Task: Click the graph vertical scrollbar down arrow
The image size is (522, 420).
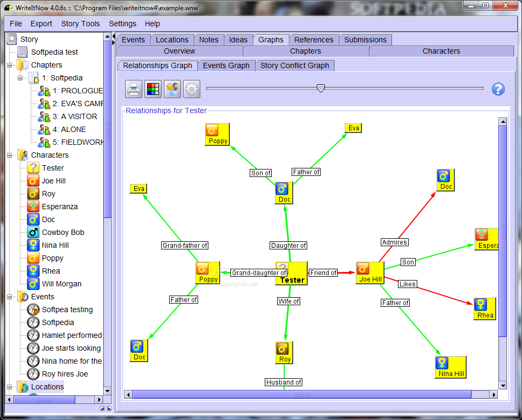Action: pyautogui.click(x=503, y=386)
